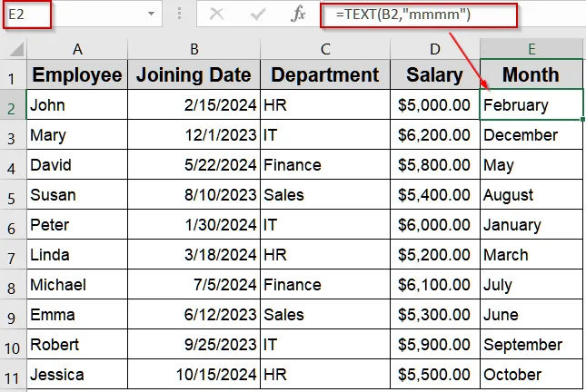Select the May month cell
The width and height of the screenshot is (586, 392).
tap(531, 164)
